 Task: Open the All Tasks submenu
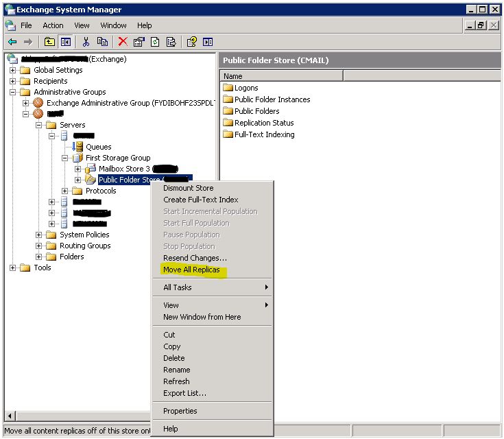[x=212, y=287]
